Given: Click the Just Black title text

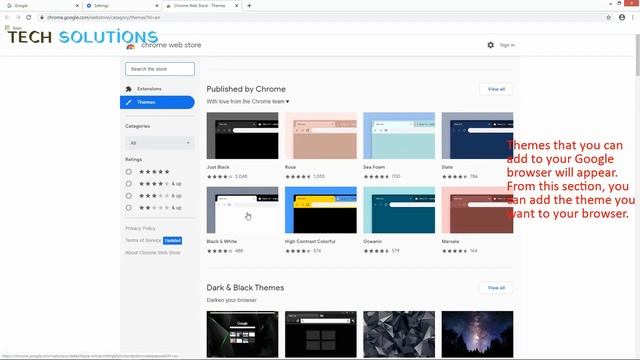Looking at the screenshot, I should 218,167.
